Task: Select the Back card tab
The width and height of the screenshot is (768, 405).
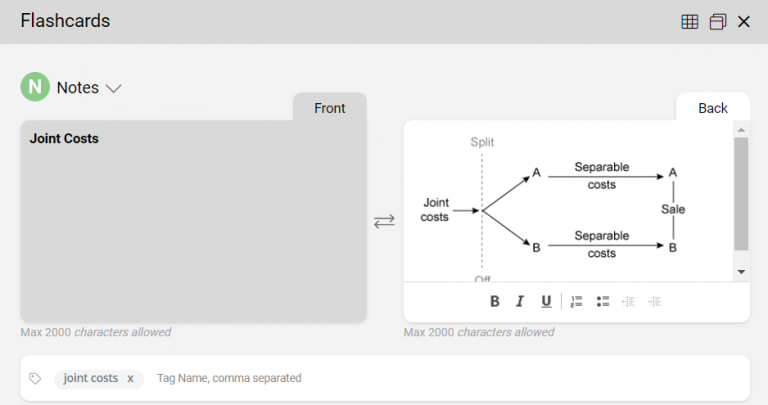Action: coord(713,108)
